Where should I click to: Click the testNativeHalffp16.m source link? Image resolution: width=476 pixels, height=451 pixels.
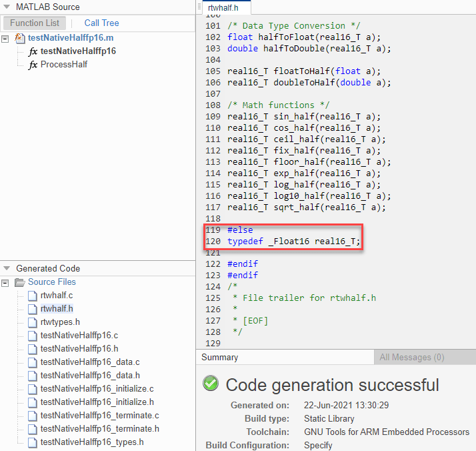[71, 38]
